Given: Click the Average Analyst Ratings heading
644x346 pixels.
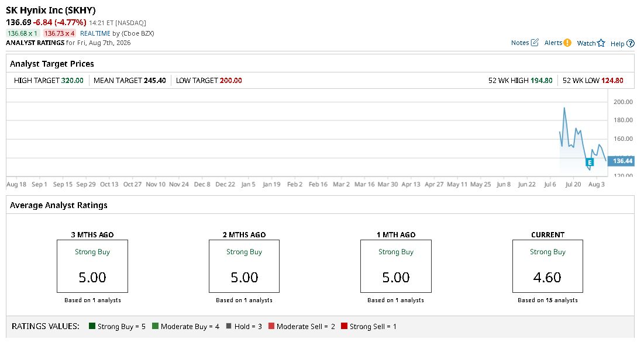Looking at the screenshot, I should (58, 205).
